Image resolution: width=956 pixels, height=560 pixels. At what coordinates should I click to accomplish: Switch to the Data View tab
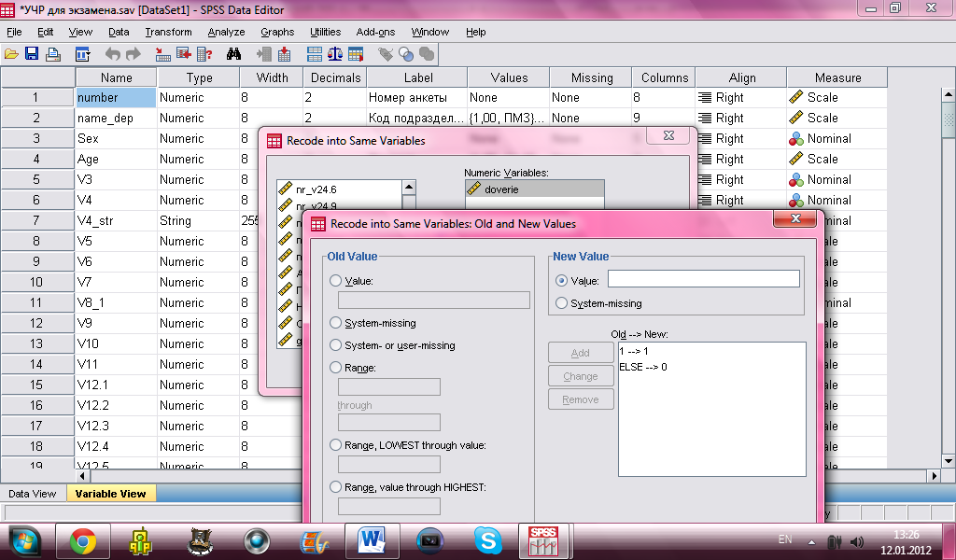pyautogui.click(x=33, y=494)
